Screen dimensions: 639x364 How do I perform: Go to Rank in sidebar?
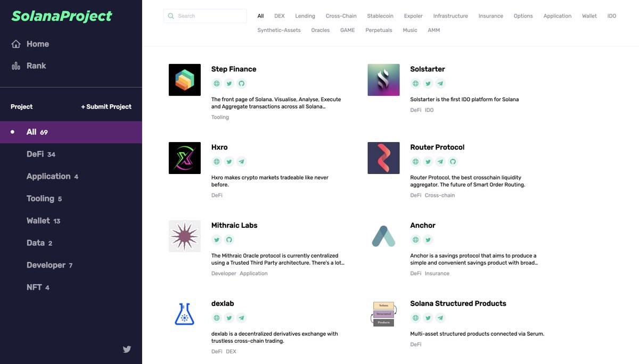tap(29, 66)
